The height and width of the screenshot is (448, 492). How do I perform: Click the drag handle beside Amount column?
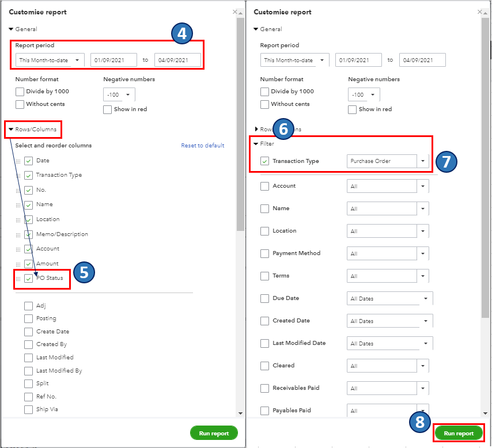click(18, 264)
